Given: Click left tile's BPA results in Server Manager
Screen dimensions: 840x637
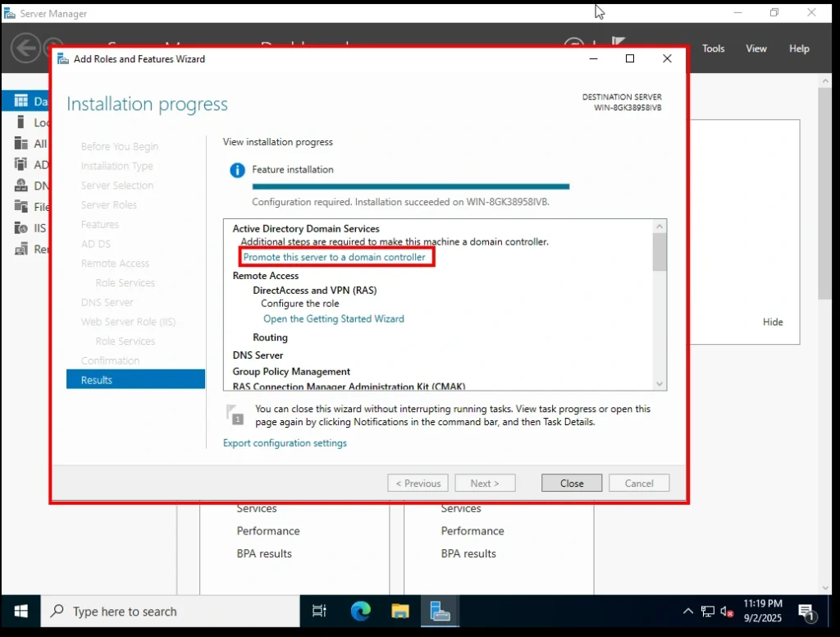Looking at the screenshot, I should coord(264,553).
